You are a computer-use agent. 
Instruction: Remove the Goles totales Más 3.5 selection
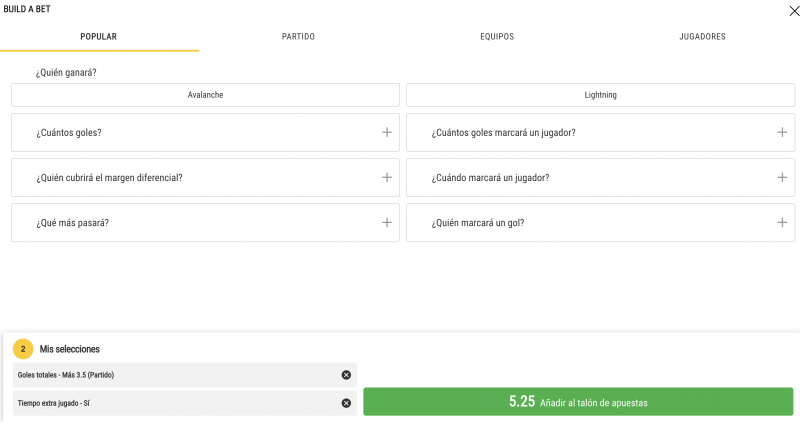tap(346, 375)
